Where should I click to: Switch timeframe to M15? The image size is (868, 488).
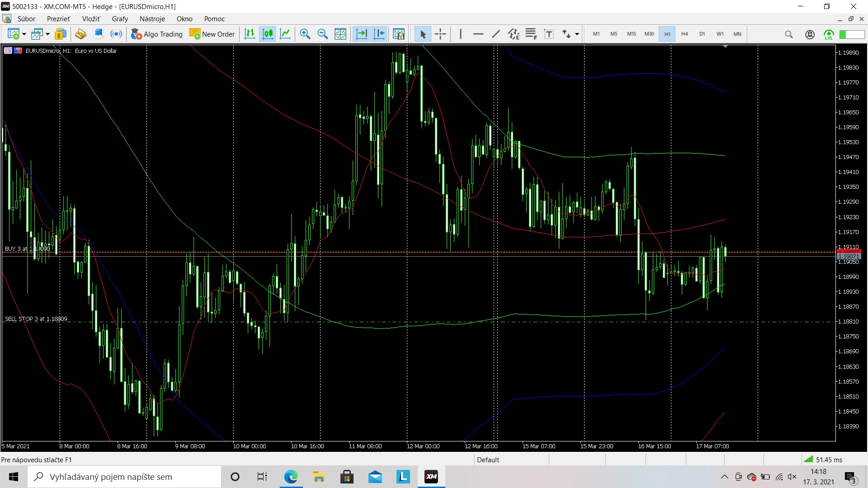[x=632, y=34]
